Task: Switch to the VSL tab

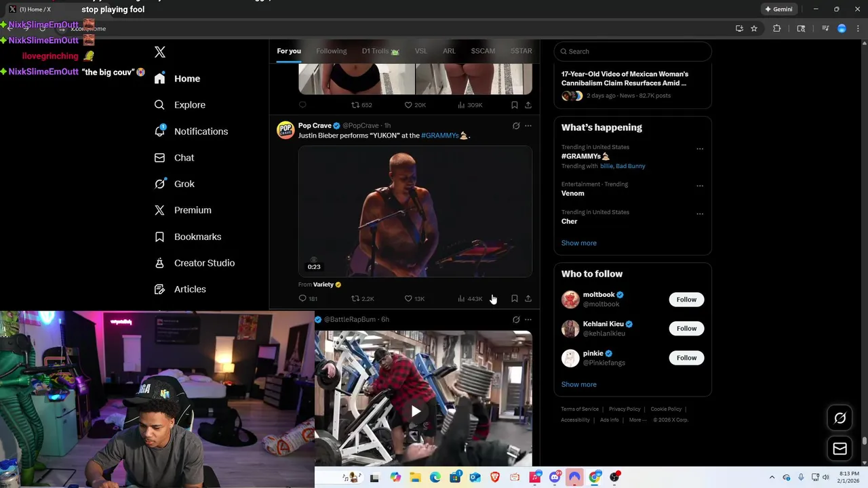Action: pos(421,51)
